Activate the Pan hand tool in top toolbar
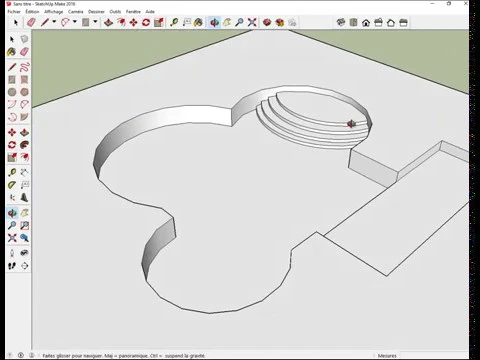The width and height of the screenshot is (480, 360). click(227, 23)
